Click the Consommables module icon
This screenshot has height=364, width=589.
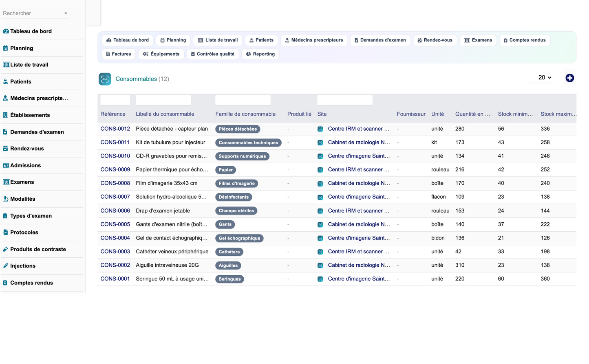point(105,79)
